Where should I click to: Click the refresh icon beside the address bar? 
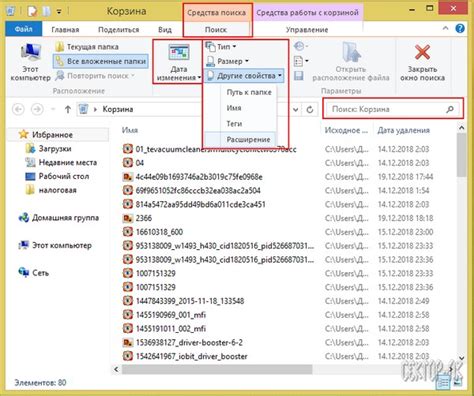[x=310, y=109]
